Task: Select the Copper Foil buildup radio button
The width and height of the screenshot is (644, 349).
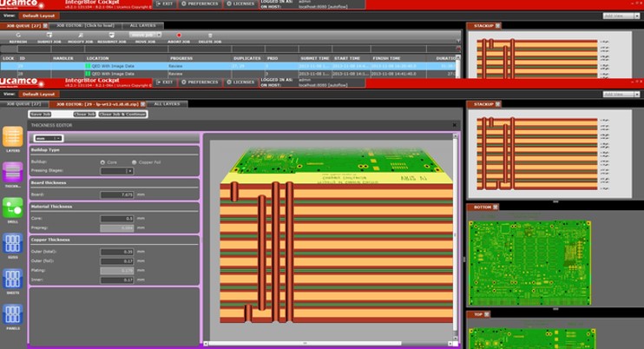Action: point(136,161)
